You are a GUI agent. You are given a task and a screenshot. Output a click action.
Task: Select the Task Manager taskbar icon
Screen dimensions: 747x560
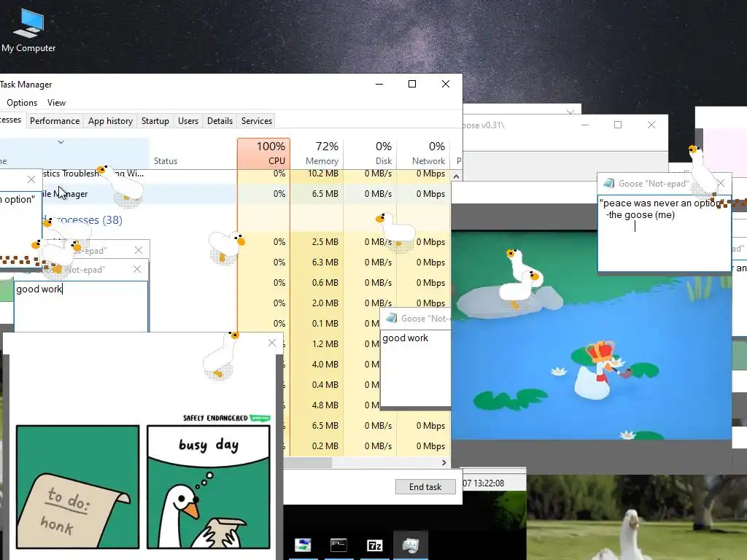click(410, 545)
